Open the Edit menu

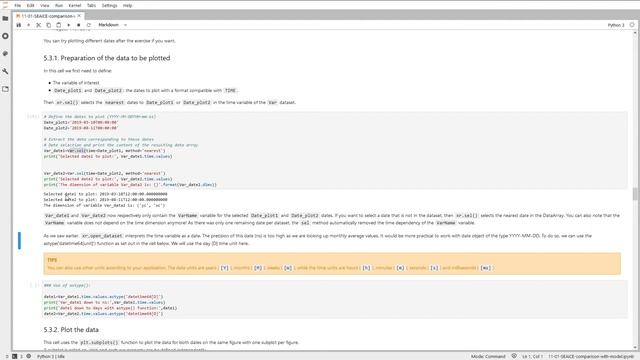(31, 5)
